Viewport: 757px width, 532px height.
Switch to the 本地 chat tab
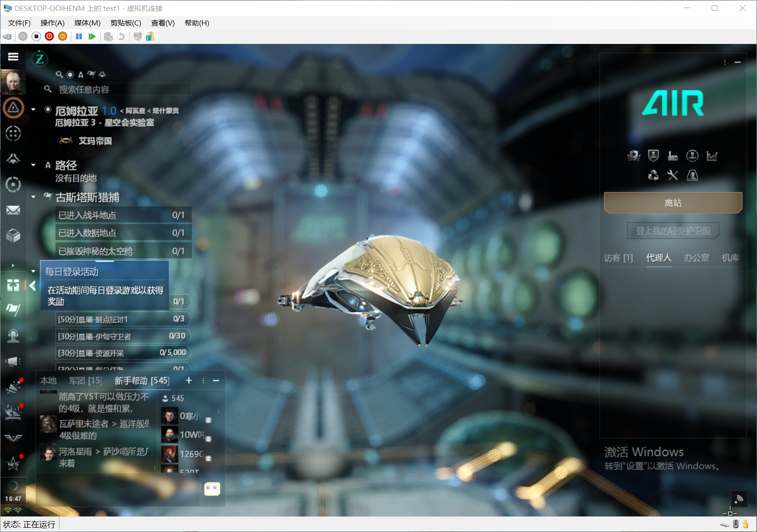pos(48,380)
